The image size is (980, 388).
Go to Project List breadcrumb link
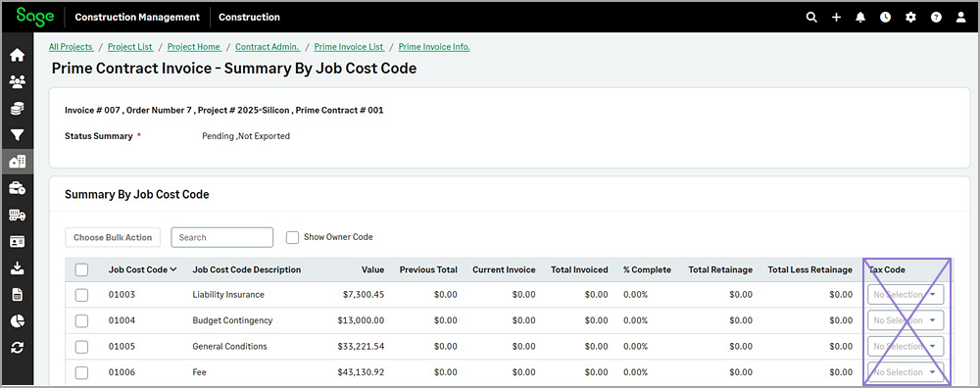point(130,47)
